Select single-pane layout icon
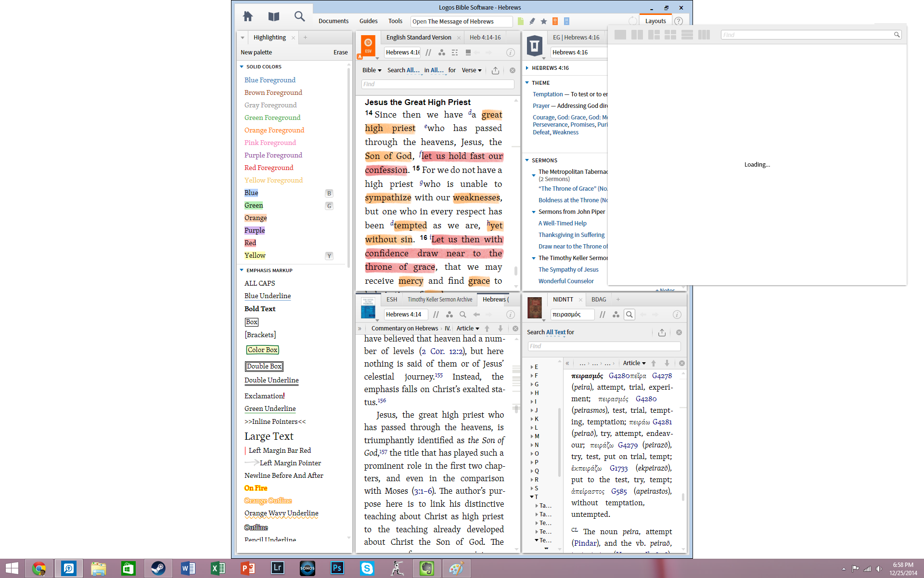The width and height of the screenshot is (924, 578). 620,35
